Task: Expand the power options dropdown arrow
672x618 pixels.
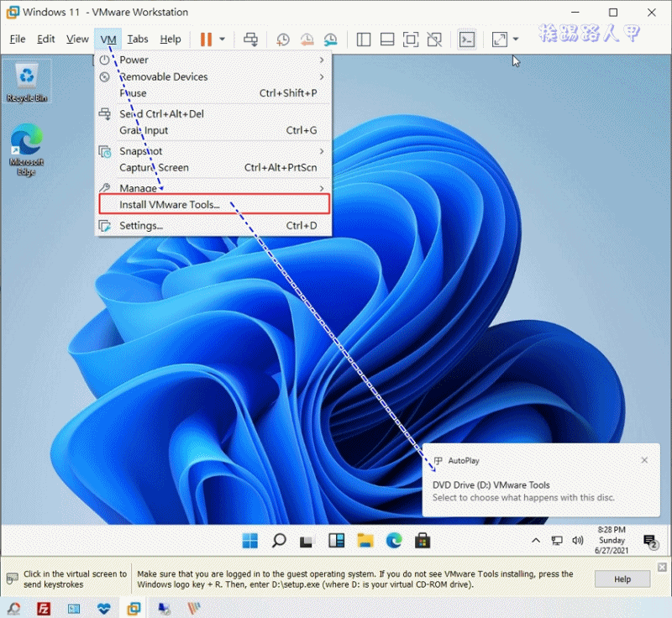Action: pos(223,39)
